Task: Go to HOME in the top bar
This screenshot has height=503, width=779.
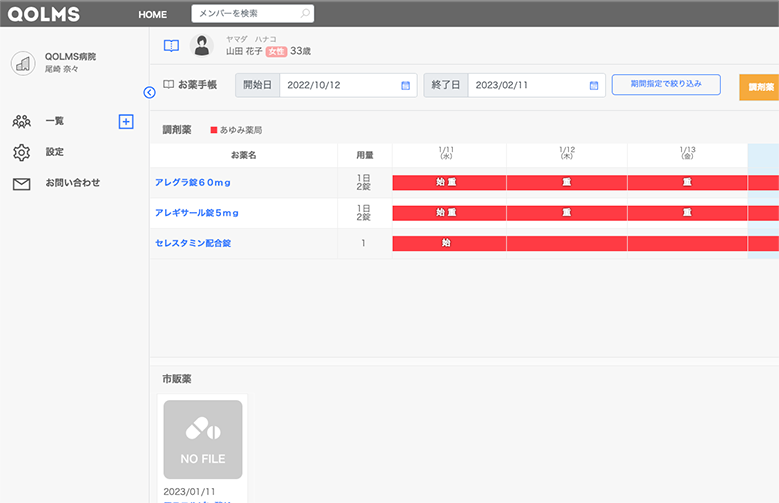Action: click(152, 14)
